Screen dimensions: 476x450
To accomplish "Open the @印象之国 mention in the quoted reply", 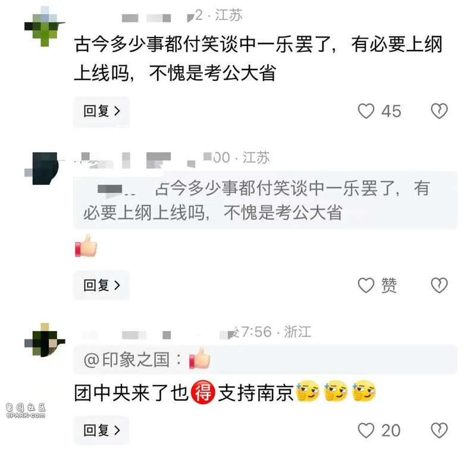I will point(127,360).
